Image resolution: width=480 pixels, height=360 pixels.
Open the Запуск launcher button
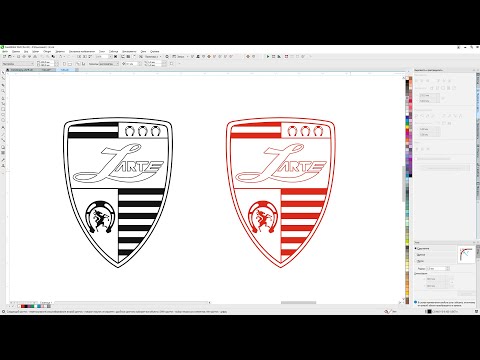coord(180,57)
